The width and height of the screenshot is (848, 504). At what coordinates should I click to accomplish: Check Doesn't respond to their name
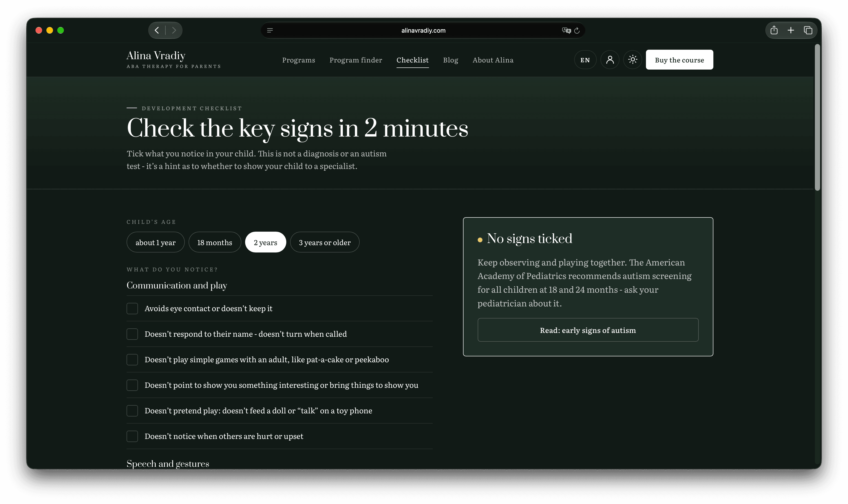[132, 334]
